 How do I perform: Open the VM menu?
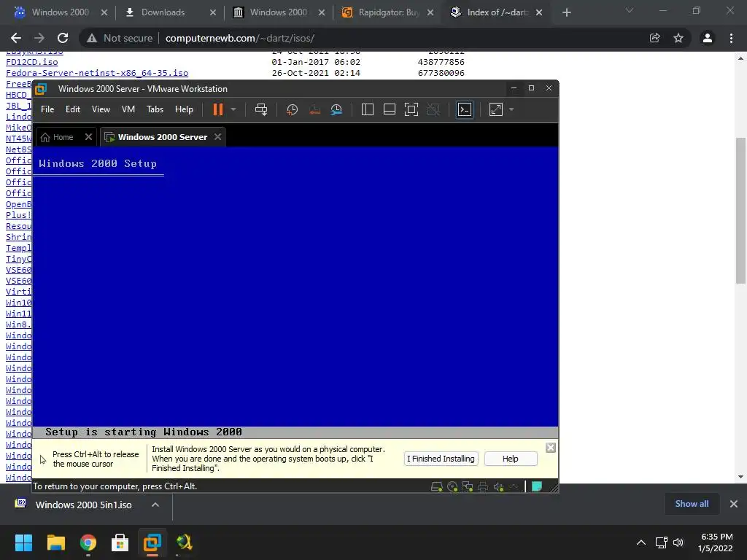(128, 109)
